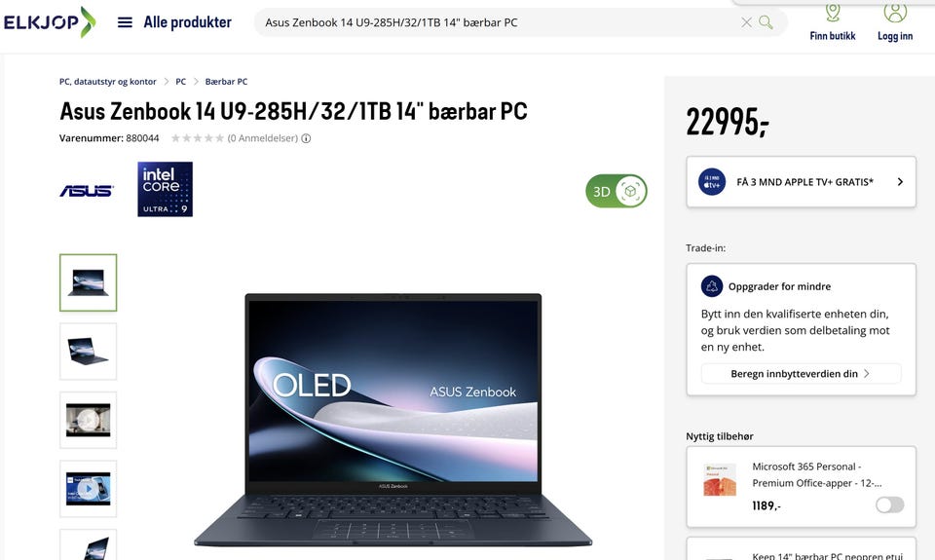This screenshot has height=560, width=935.
Task: Click the Intel Core Ultra 9 badge
Action: 166,189
